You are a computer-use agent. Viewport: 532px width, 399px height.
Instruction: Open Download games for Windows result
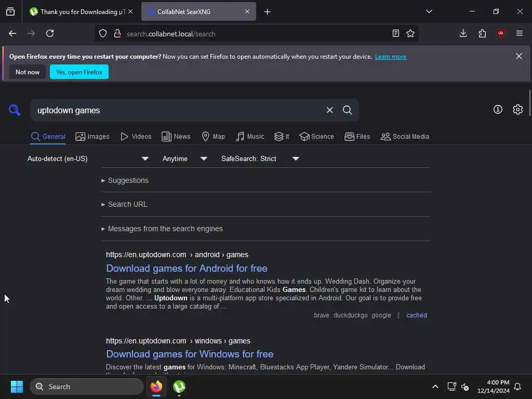tap(190, 354)
